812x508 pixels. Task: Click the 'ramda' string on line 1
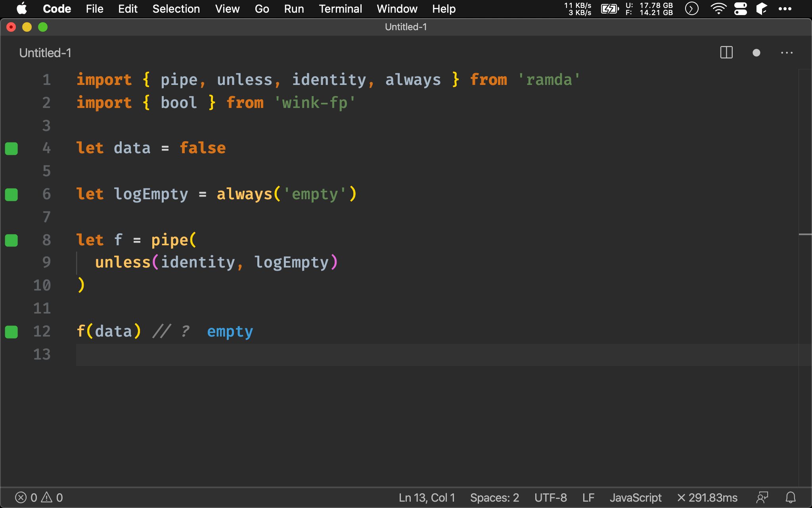click(x=549, y=80)
